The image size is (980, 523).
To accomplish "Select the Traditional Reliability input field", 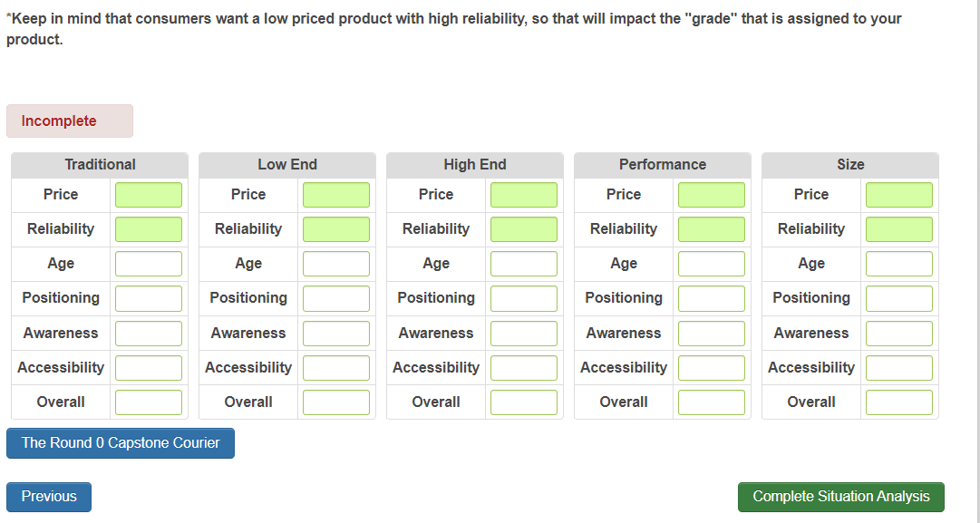I will coord(149,229).
